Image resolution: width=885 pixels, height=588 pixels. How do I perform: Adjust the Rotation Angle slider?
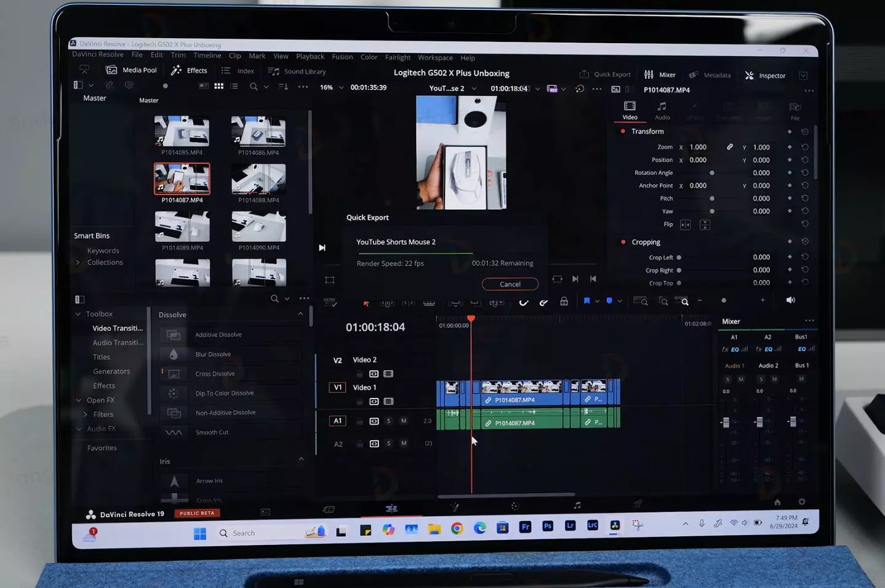click(712, 173)
